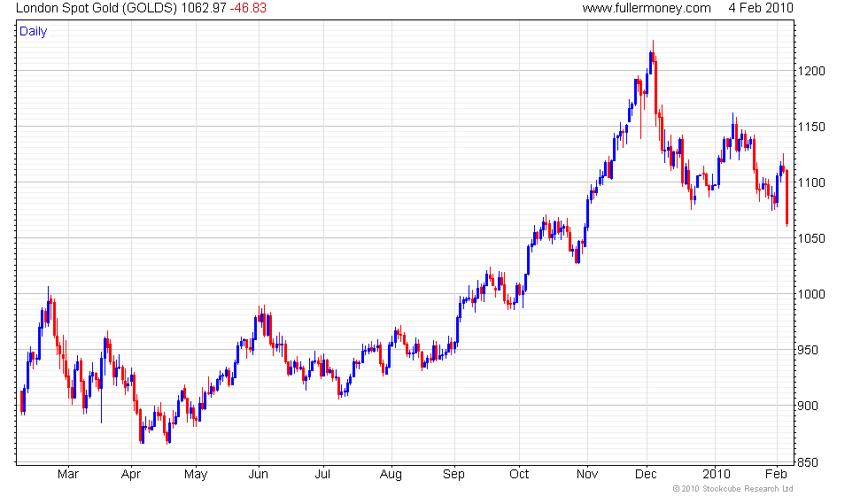Screen dimensions: 868x496
Task: Click the 'London Spot Gold (GOLDS)' chart title
Action: [x=97, y=8]
